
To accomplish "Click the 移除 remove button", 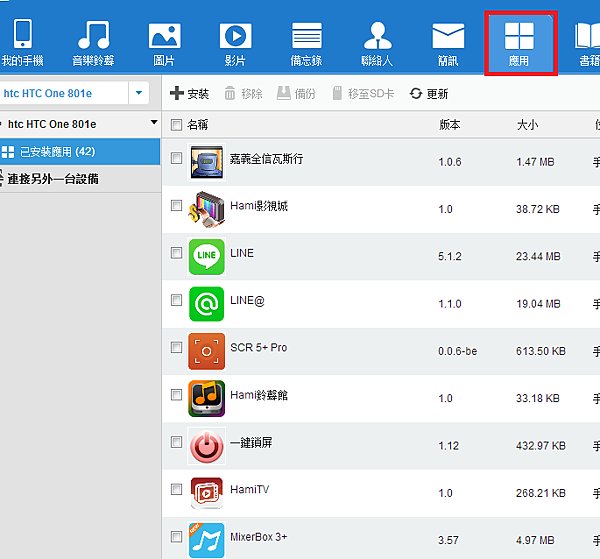I will point(243,93).
